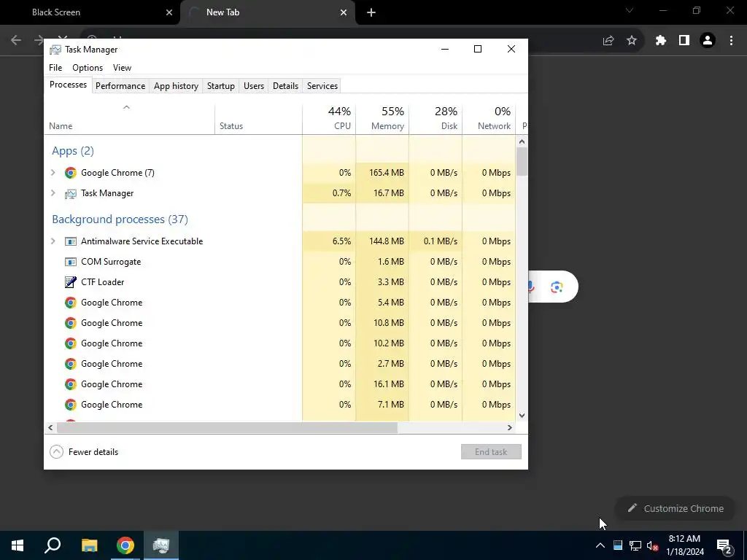
Task: Switch to the Performance tab
Action: click(x=120, y=86)
